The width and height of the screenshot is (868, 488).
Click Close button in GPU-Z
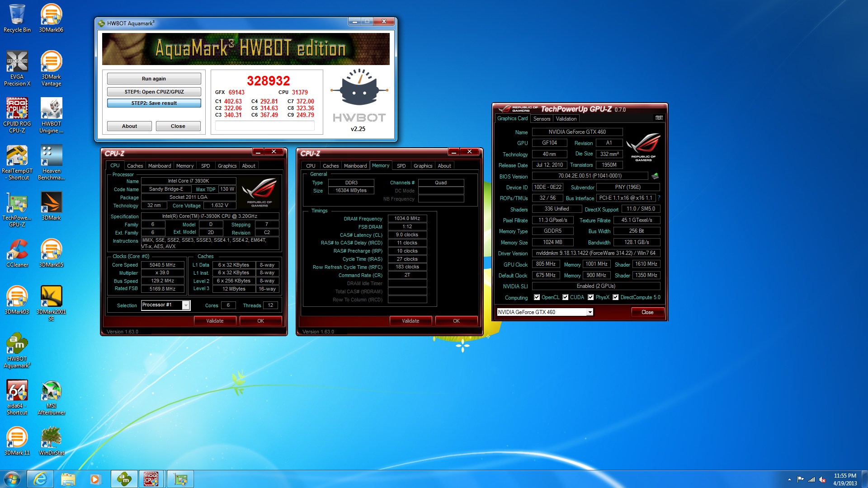pos(647,312)
